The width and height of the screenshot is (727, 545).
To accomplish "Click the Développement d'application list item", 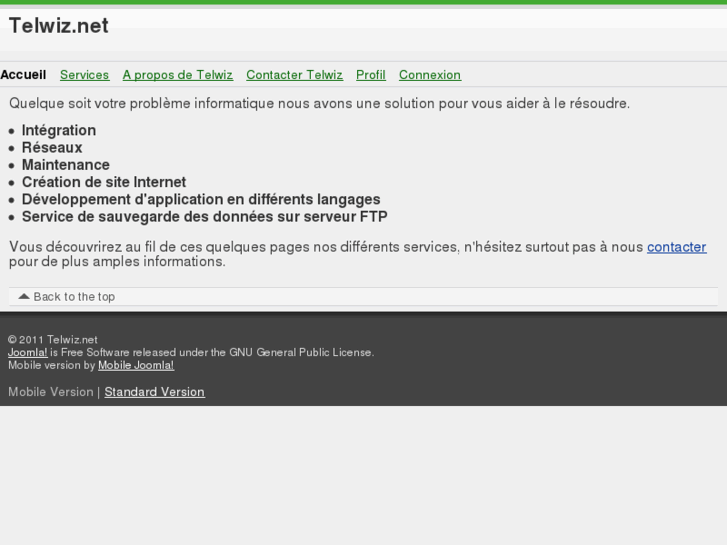I will 201,199.
